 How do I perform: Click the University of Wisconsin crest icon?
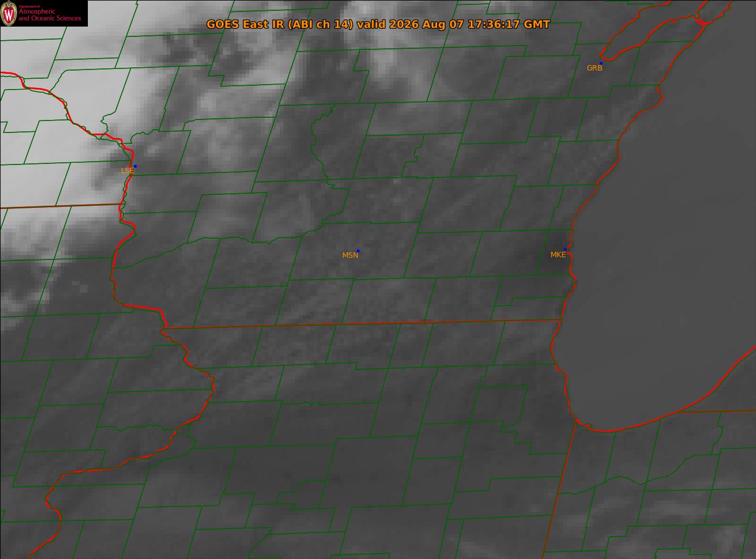[x=9, y=14]
